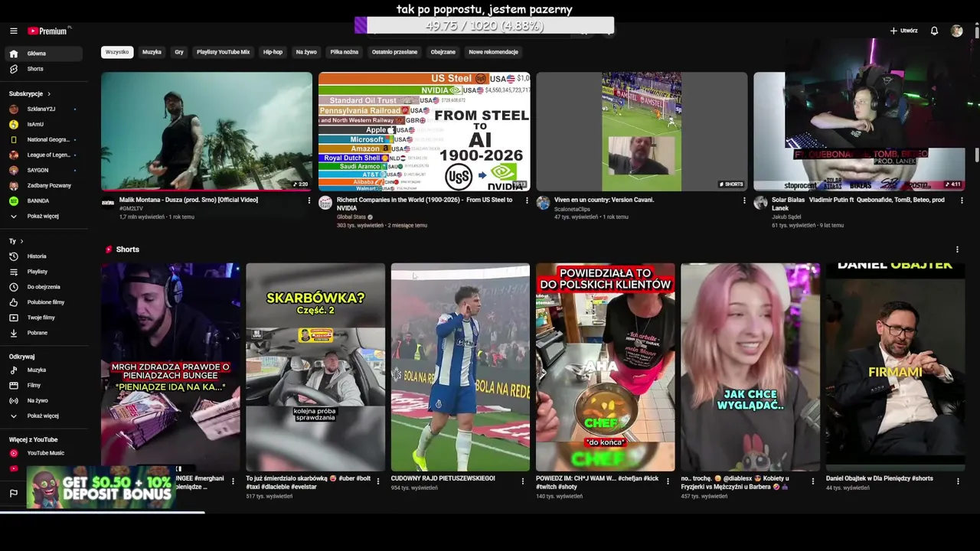Open the account avatar menu

[956, 31]
